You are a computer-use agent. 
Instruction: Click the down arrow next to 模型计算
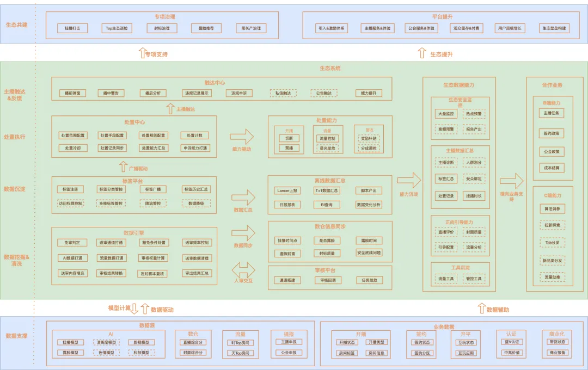pos(134,309)
